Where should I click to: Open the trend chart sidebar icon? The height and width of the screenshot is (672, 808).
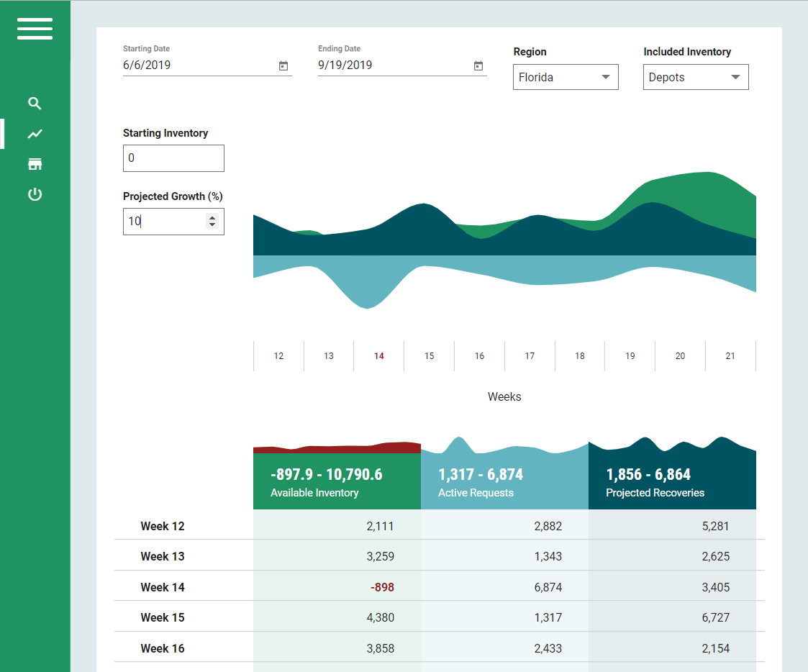point(35,134)
